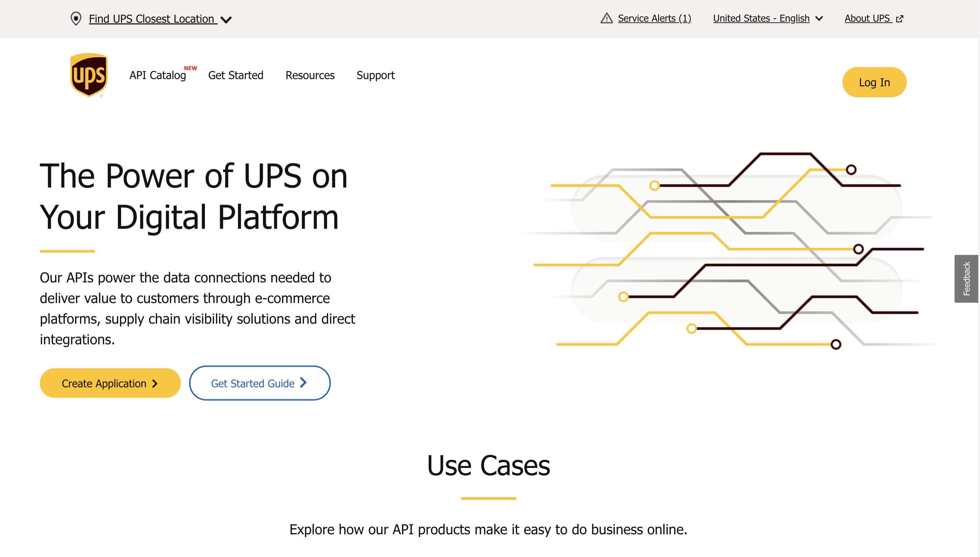Click the warning triangle beside Service Alerts

(607, 18)
